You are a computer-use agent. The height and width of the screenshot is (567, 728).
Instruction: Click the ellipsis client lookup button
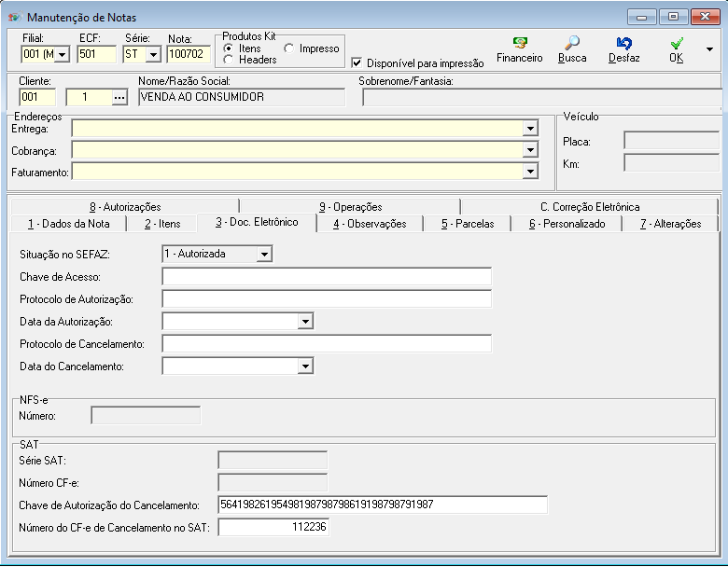[x=119, y=97]
